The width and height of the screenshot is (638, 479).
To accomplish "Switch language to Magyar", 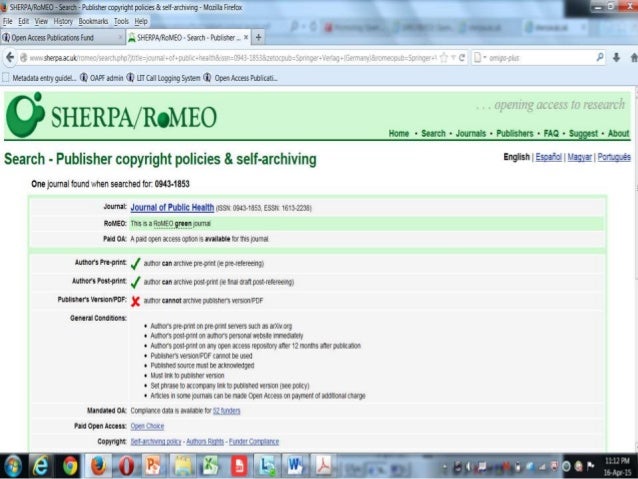I will pyautogui.click(x=579, y=157).
